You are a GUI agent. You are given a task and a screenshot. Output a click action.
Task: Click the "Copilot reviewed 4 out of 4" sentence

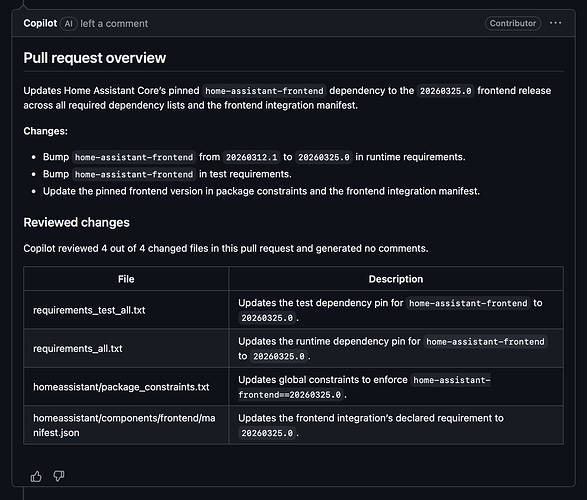coord(226,249)
